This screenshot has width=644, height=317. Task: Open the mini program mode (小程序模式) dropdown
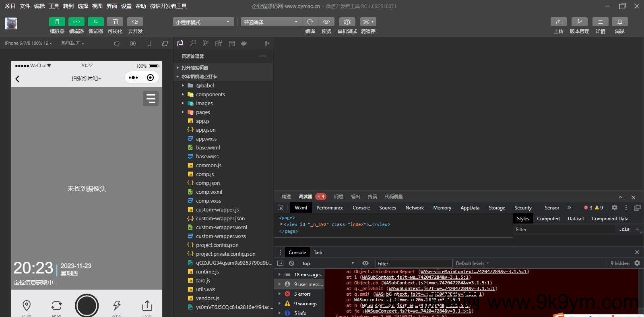(203, 22)
